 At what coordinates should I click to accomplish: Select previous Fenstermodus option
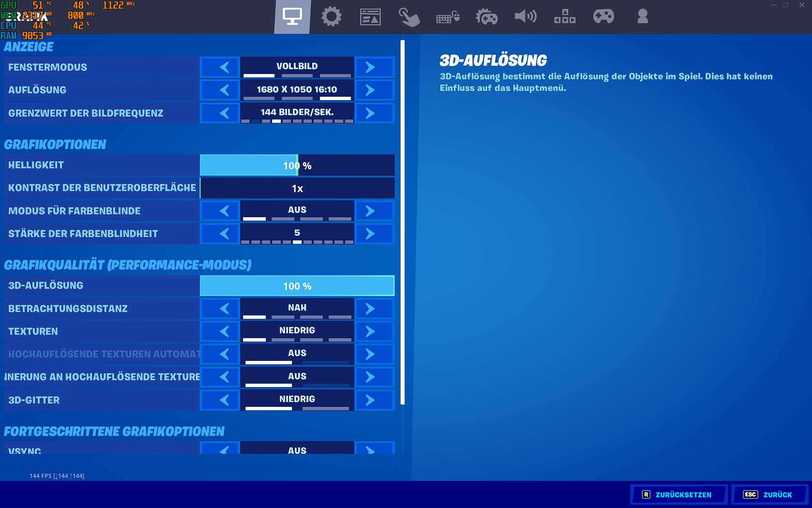pos(220,67)
